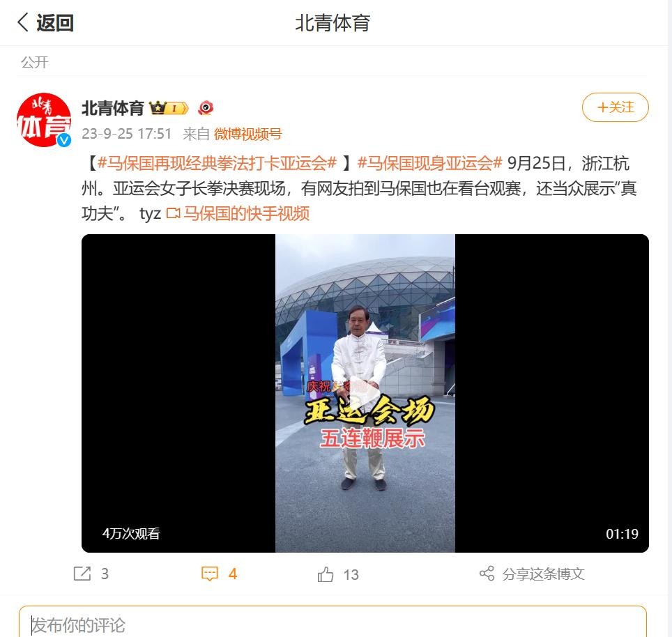Follow 北青体育 with the +关注 button
This screenshot has width=672, height=637.
(x=615, y=107)
